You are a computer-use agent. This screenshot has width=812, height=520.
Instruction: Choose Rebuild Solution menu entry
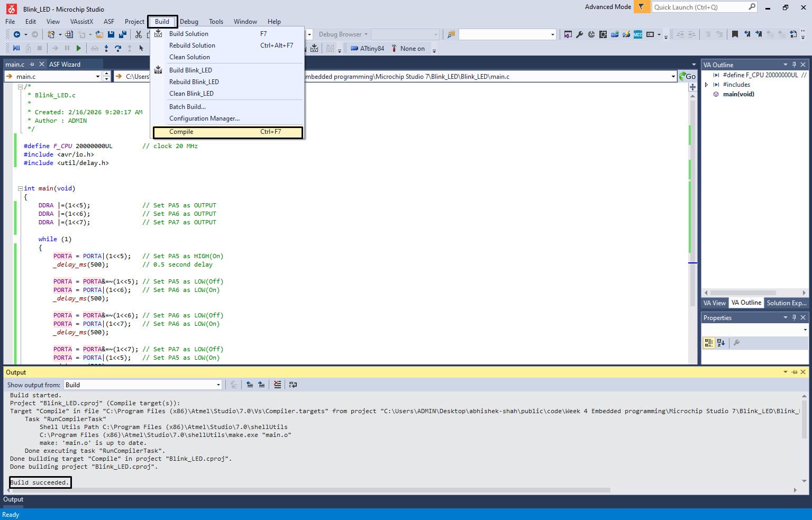(x=227, y=45)
